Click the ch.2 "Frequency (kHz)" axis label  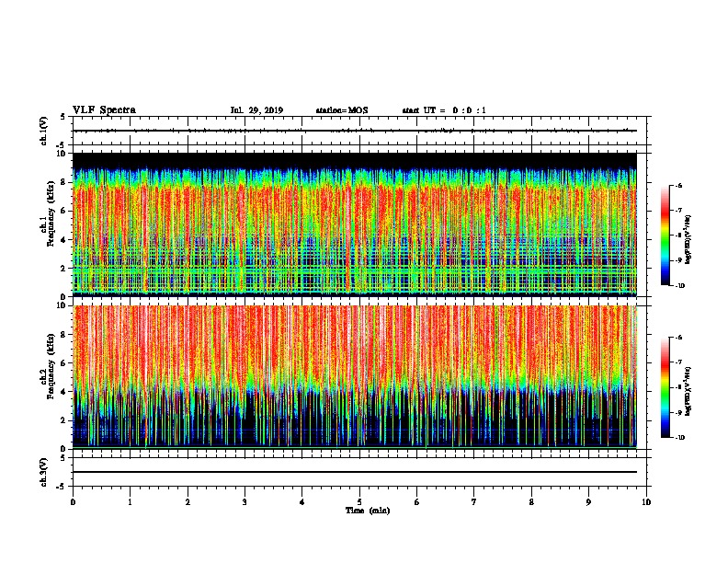click(51, 366)
